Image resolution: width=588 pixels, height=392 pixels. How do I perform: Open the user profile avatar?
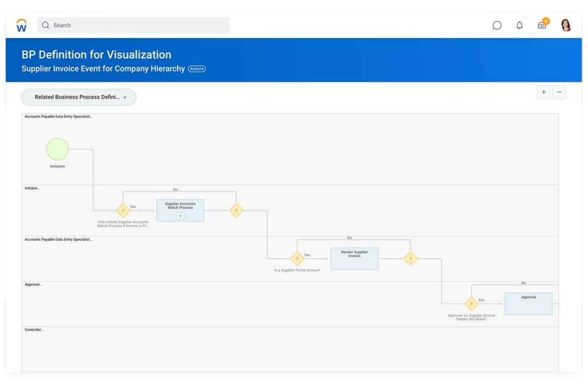coord(566,25)
